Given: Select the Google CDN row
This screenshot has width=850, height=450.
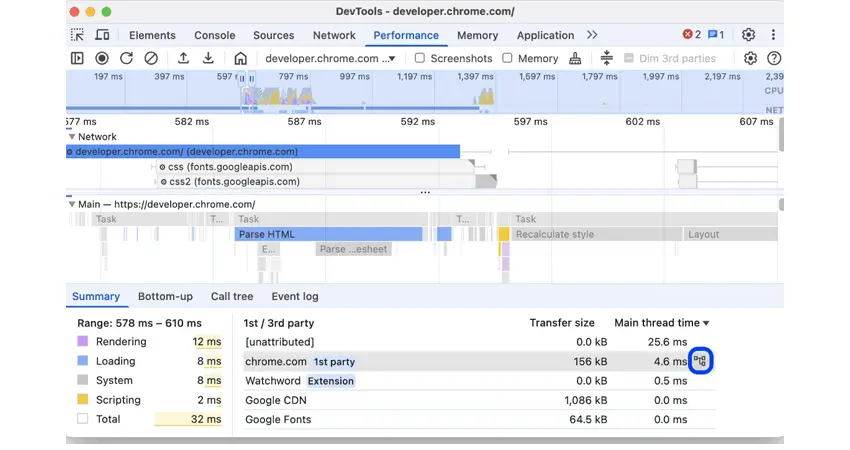Looking at the screenshot, I should tap(479, 401).
